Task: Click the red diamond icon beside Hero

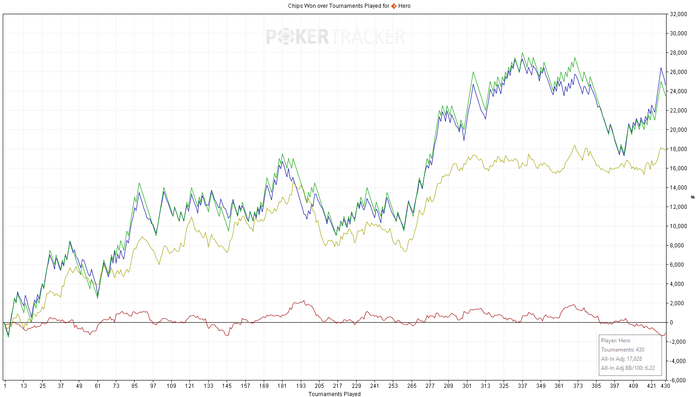Action: [394, 6]
